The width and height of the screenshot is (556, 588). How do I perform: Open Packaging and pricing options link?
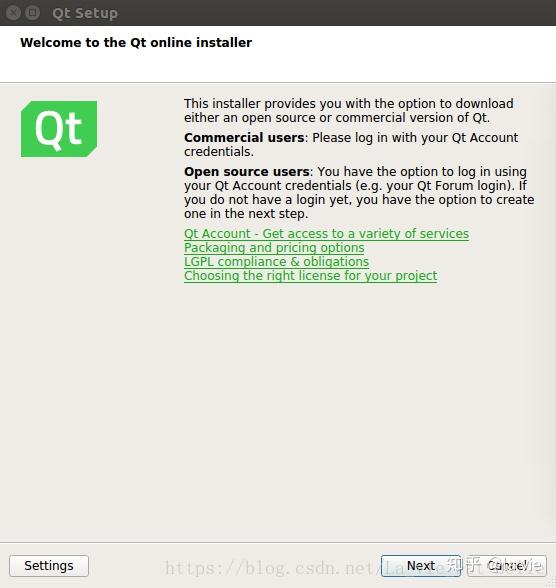[x=274, y=248]
